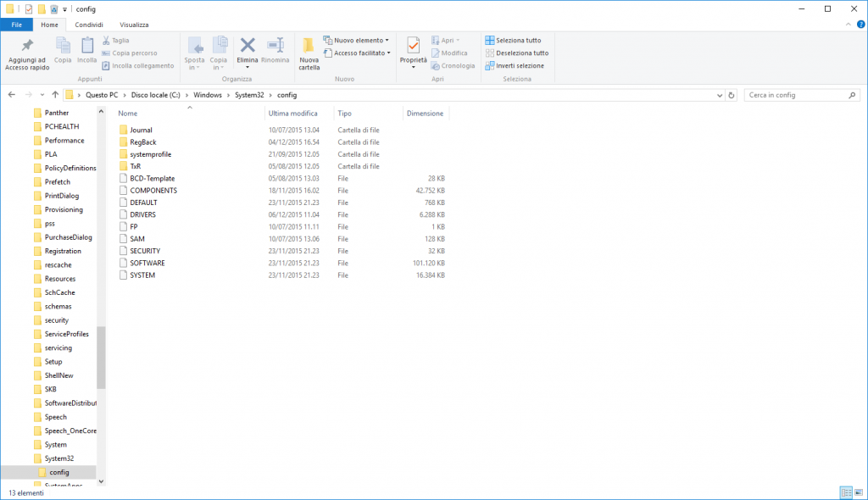868x500 pixels.
Task: Refresh the config folder view
Action: point(732,95)
